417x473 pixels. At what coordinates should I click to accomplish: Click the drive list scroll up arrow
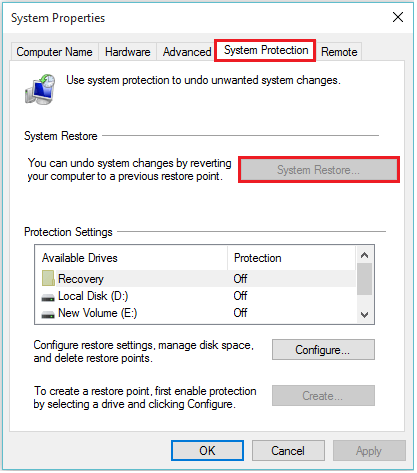pyautogui.click(x=365, y=255)
